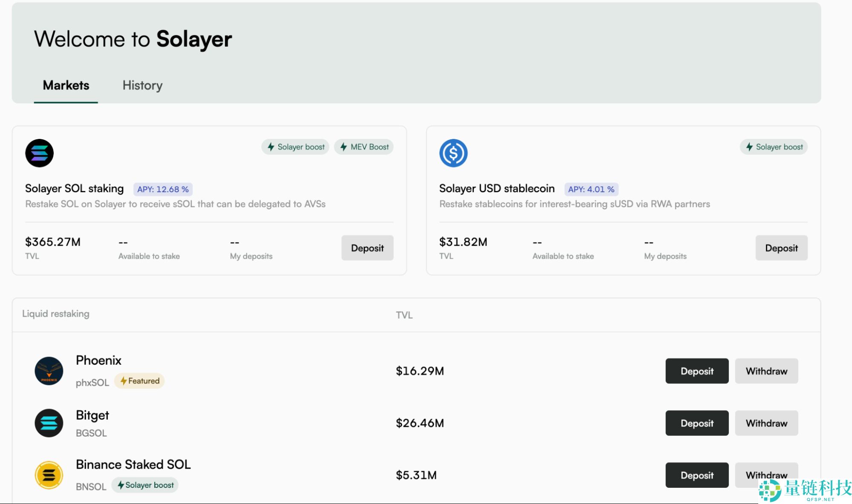Open the History tab
The width and height of the screenshot is (852, 504).
point(142,85)
